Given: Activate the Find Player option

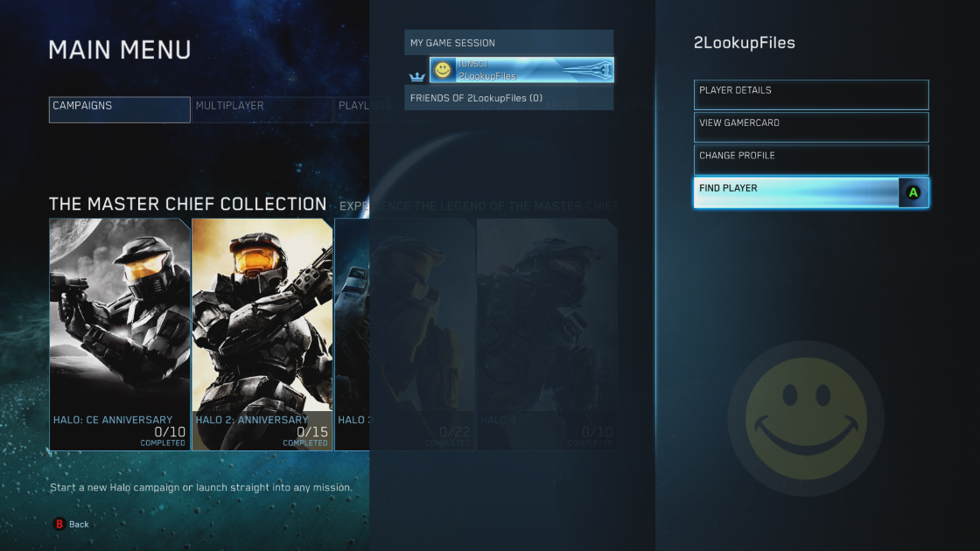Looking at the screenshot, I should tap(811, 192).
